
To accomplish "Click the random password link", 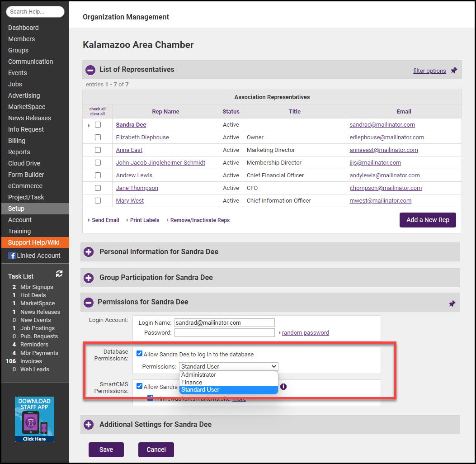I will tap(305, 333).
